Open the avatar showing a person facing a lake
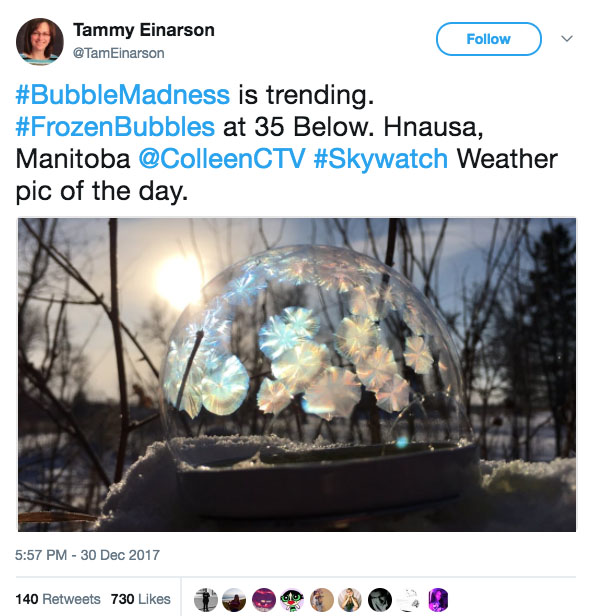The width and height of the screenshot is (608, 616). [234, 600]
